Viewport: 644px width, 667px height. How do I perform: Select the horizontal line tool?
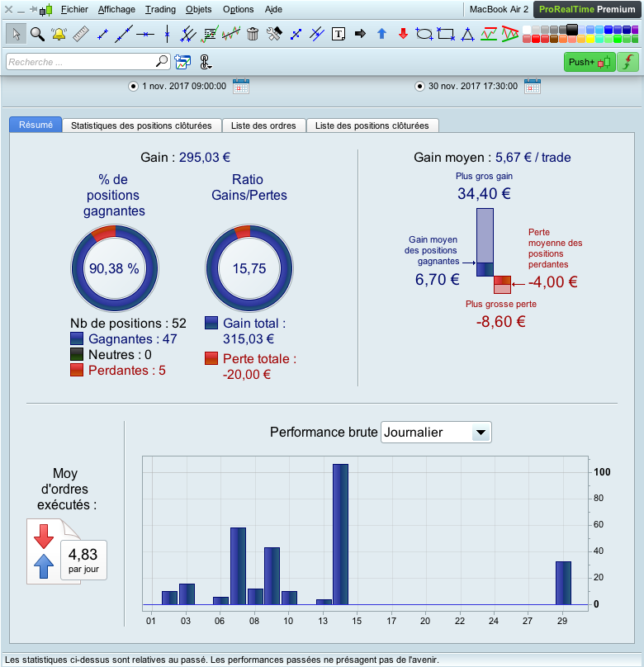click(x=145, y=34)
